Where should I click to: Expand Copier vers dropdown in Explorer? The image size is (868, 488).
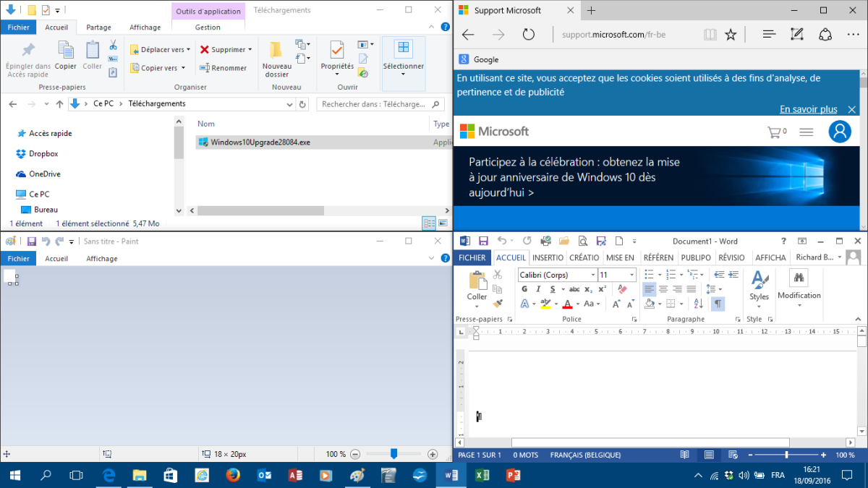(183, 68)
